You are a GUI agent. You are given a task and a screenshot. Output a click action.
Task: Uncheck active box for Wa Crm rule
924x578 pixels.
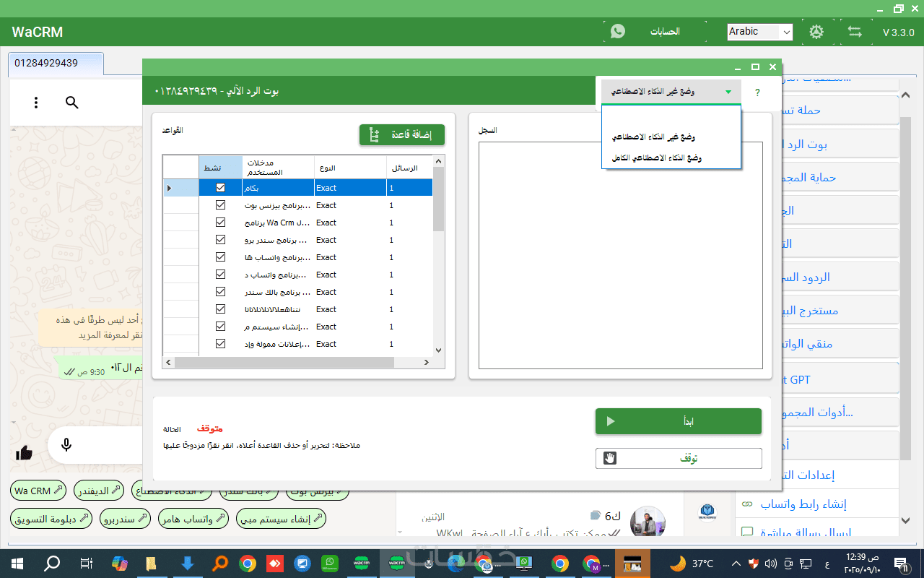tap(221, 223)
